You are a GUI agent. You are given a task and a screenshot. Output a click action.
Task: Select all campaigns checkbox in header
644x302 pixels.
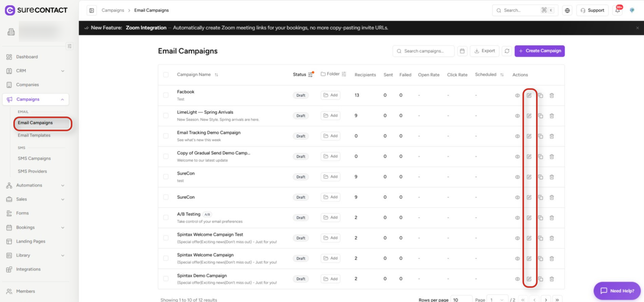click(166, 75)
